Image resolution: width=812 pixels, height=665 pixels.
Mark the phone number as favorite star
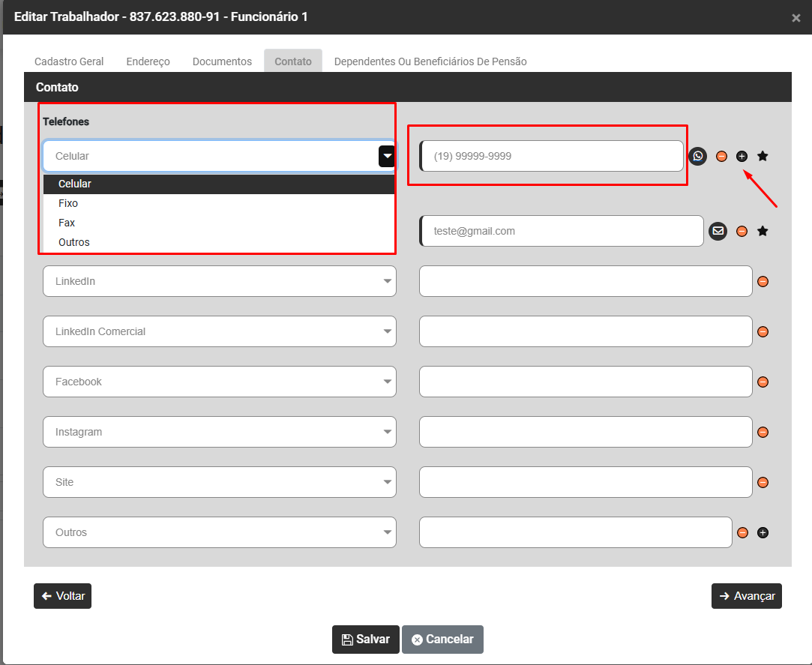click(x=763, y=156)
